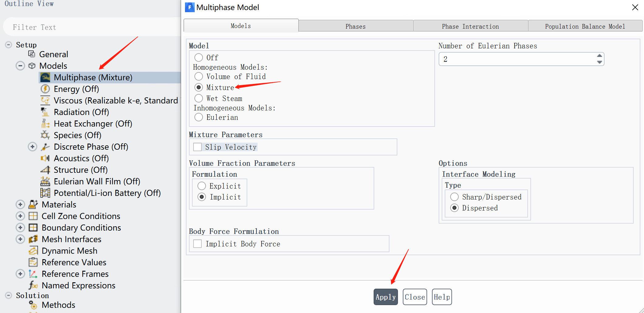Collapse the Models tree branch

[x=20, y=66]
